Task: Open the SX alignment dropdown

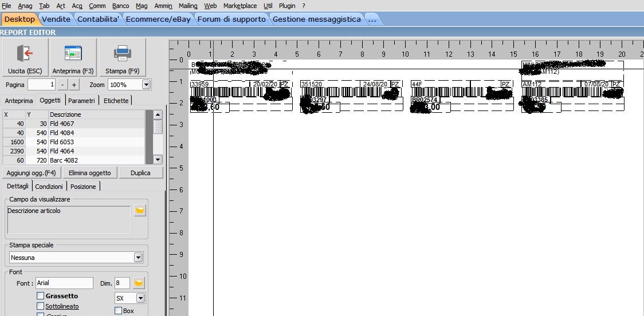Action: click(x=140, y=298)
